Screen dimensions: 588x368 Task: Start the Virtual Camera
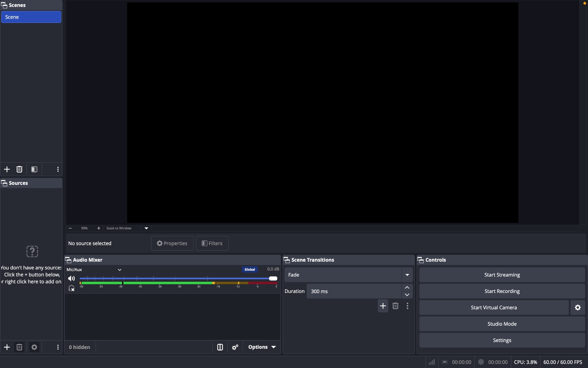pyautogui.click(x=494, y=308)
